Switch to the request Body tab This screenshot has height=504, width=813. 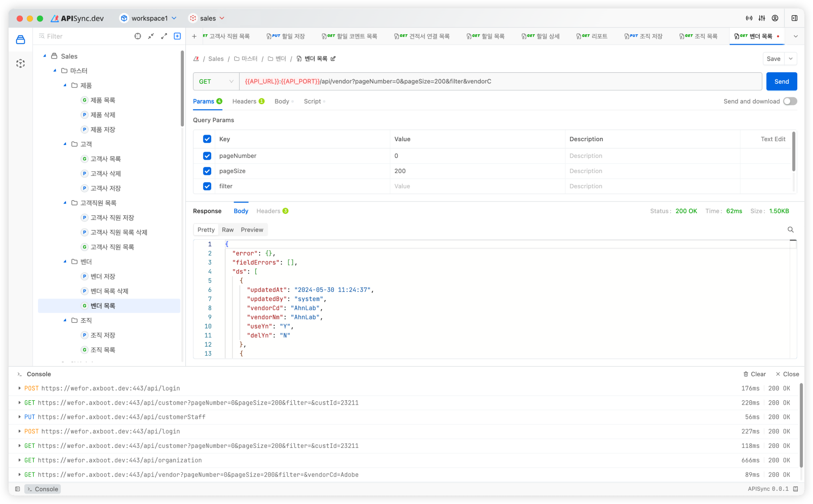(x=284, y=101)
